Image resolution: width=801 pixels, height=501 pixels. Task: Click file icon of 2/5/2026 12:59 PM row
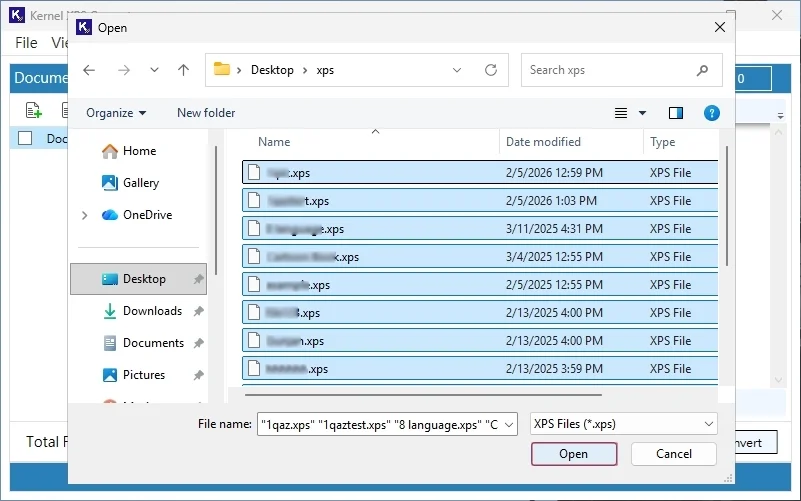coord(254,173)
